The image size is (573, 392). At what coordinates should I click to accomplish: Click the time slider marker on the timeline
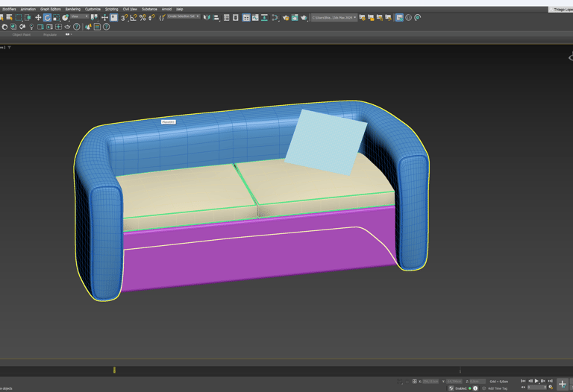coord(114,370)
